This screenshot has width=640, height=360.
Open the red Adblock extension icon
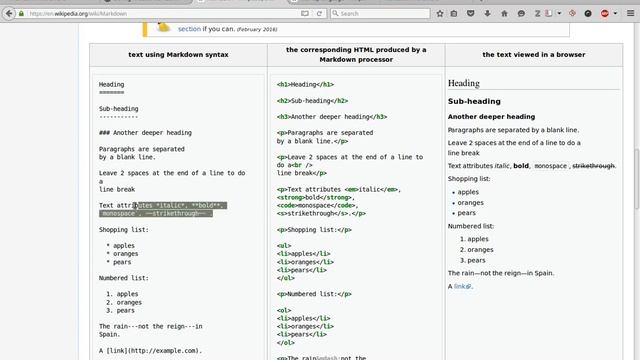[x=605, y=13]
